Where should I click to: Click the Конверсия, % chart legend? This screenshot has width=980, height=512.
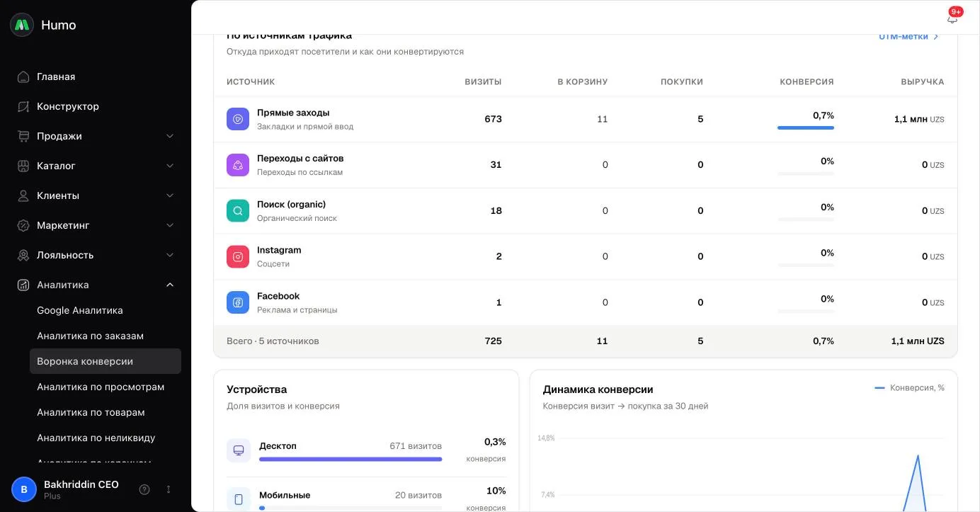(x=909, y=388)
